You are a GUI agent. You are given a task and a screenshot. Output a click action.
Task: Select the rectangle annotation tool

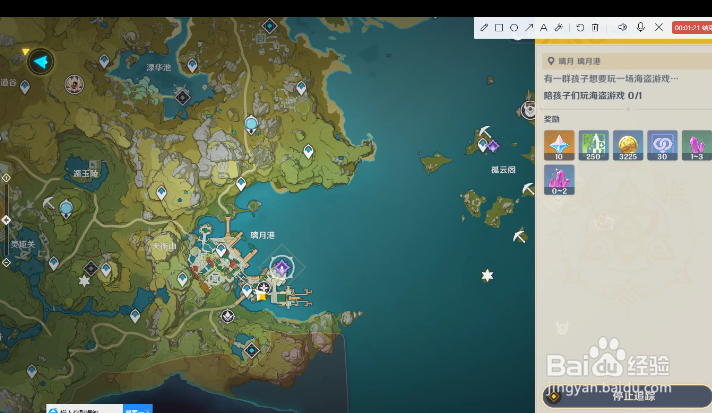coord(499,28)
